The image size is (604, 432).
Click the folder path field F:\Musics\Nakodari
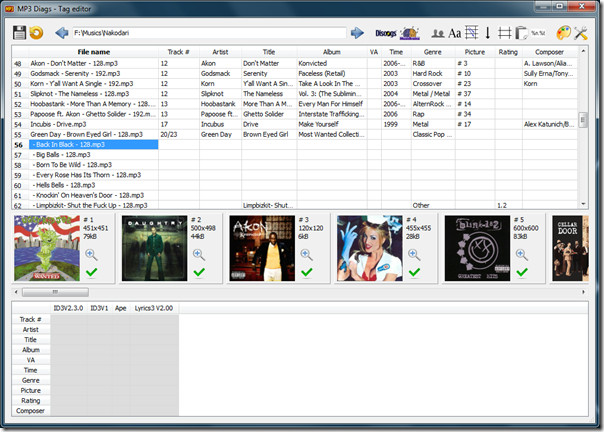point(209,33)
